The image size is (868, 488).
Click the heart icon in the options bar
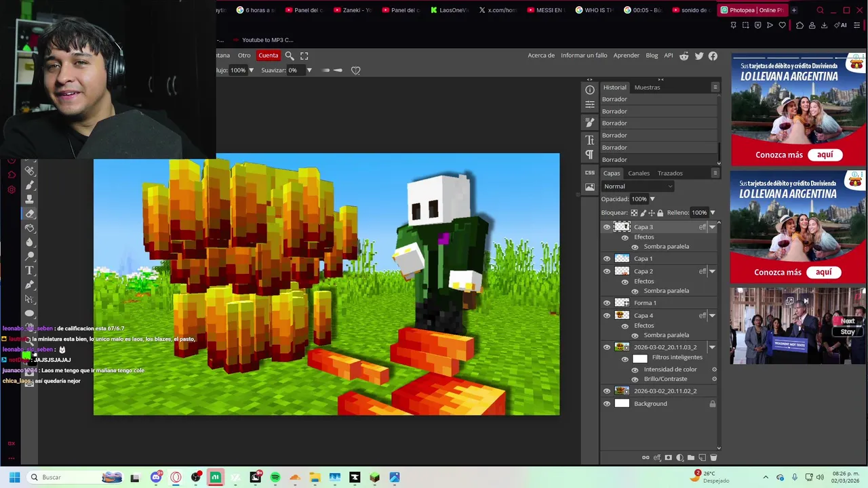click(x=355, y=70)
